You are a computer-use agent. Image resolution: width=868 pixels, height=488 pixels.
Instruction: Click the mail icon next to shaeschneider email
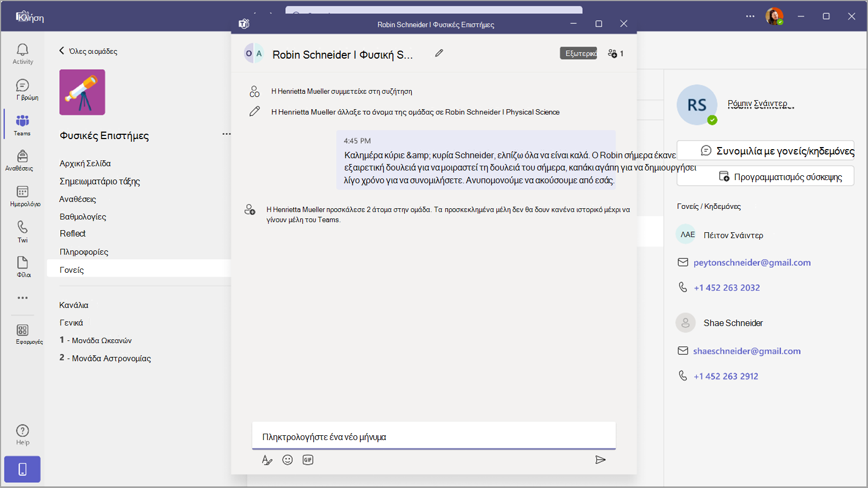[683, 351]
